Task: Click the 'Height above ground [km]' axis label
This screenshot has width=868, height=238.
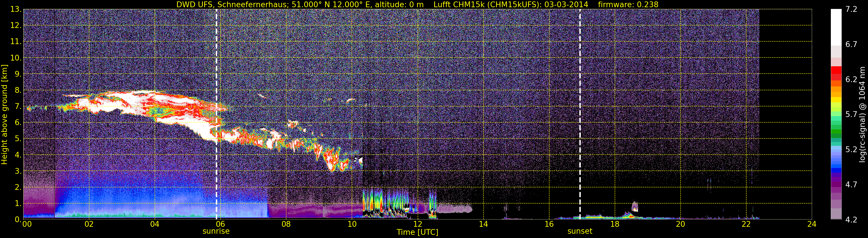Action: (x=4, y=114)
